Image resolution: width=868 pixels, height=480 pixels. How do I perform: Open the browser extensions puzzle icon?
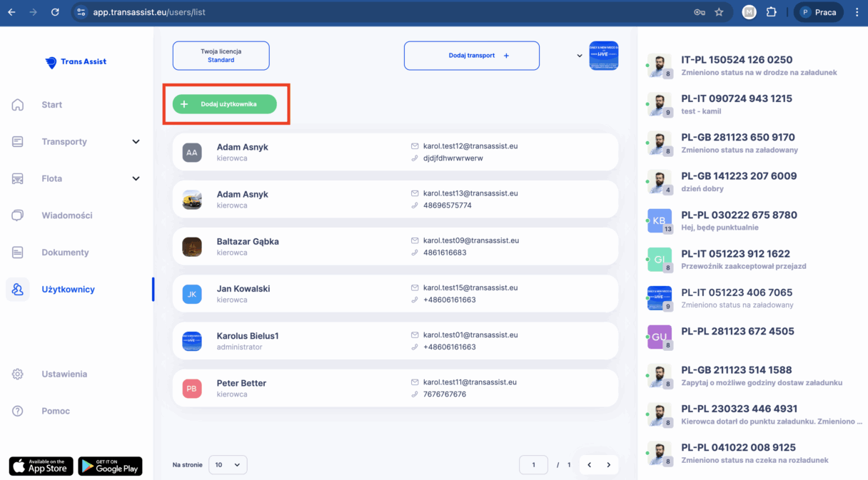(x=771, y=12)
